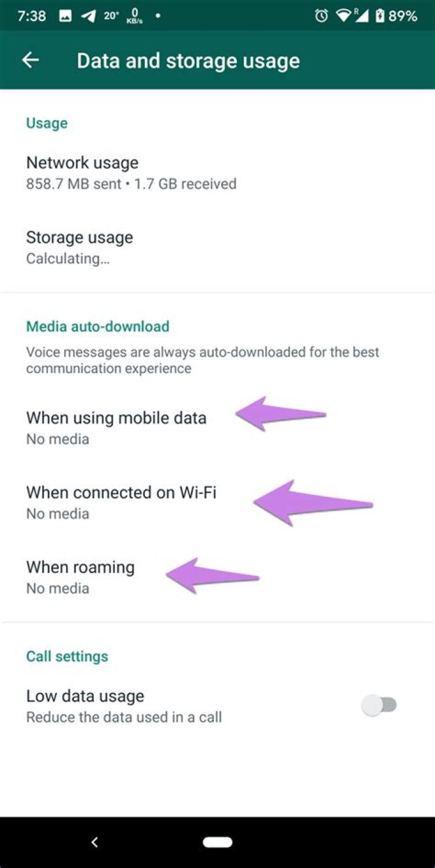Image resolution: width=435 pixels, height=868 pixels.
Task: Open Storage usage details
Action: point(217,247)
